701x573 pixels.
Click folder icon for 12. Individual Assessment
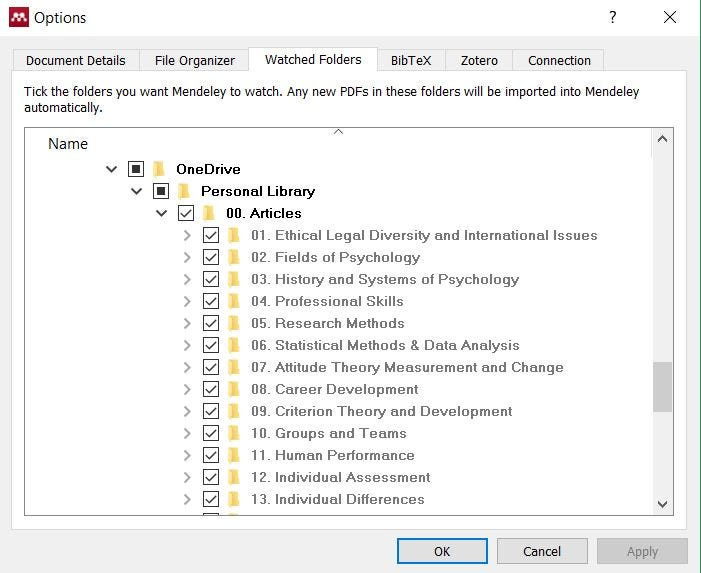click(234, 477)
